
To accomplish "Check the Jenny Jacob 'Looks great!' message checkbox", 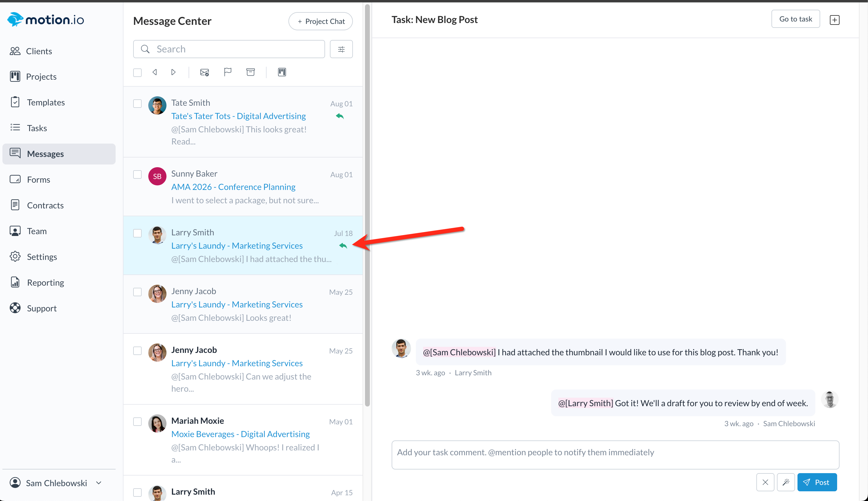I will click(x=137, y=292).
